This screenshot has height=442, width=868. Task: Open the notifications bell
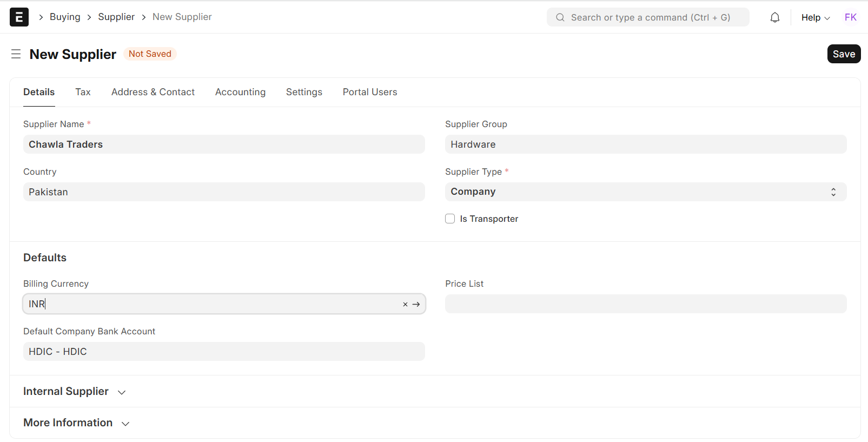(x=774, y=17)
